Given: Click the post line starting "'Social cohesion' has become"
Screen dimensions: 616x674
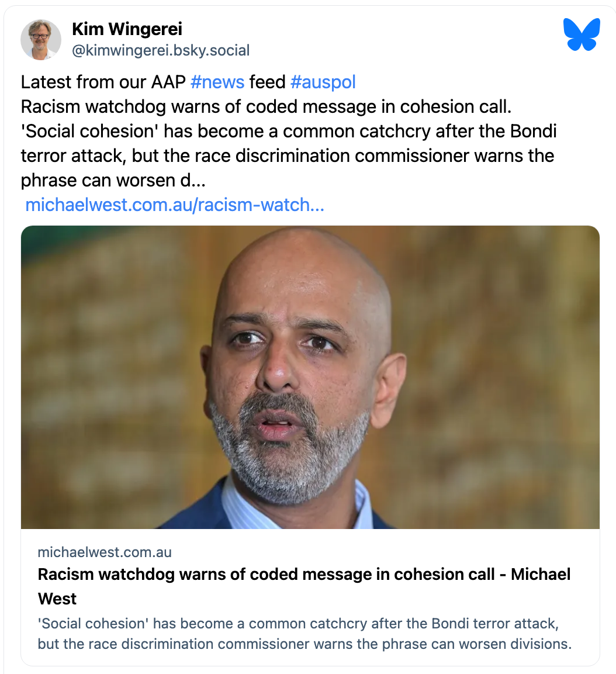Looking at the screenshot, I should tap(288, 131).
